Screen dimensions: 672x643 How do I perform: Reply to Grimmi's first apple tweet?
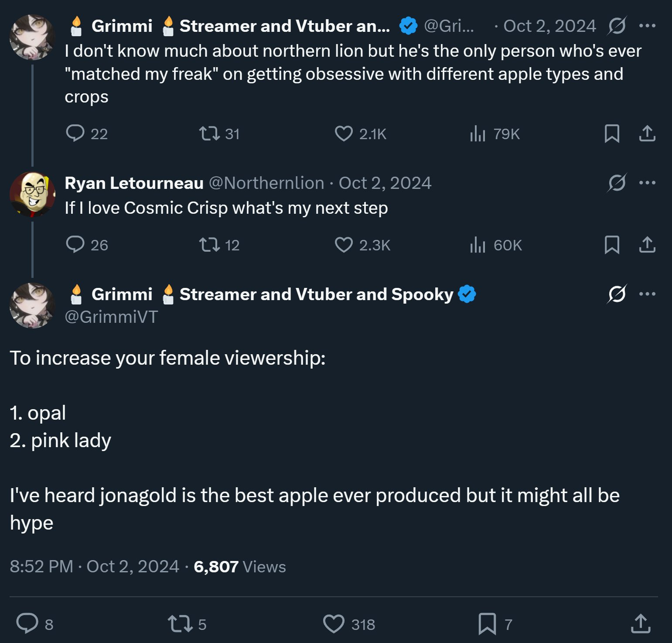(x=75, y=133)
